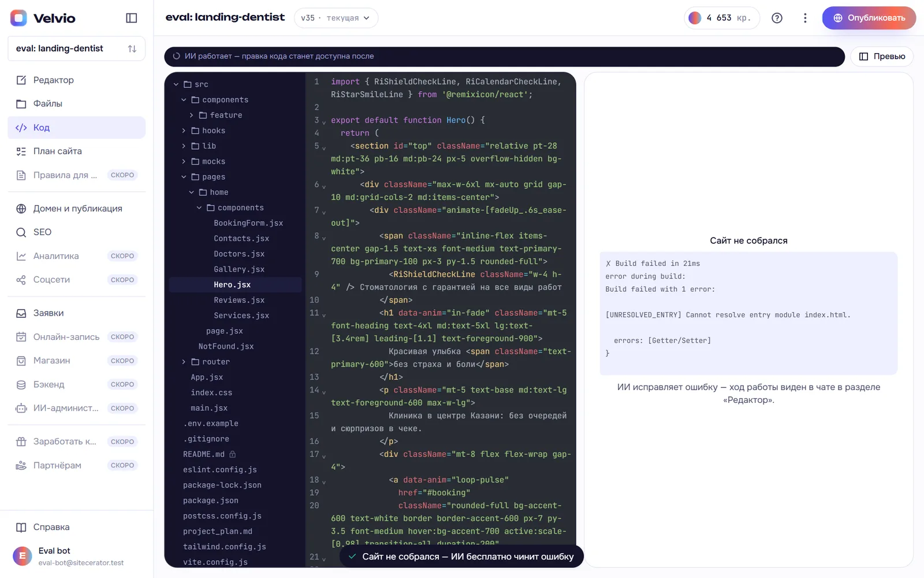Open Eval bot account profile
This screenshot has width=924, height=578.
(x=76, y=556)
